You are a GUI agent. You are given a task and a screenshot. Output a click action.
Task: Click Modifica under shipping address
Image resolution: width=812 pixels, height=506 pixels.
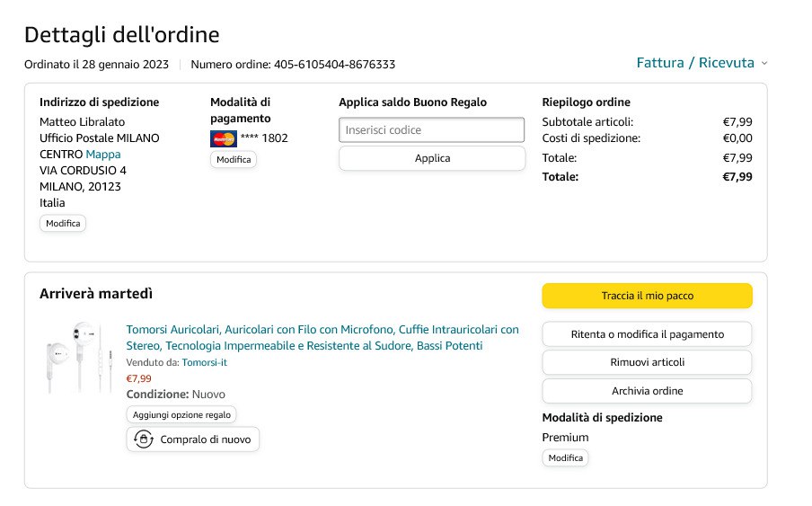[63, 223]
